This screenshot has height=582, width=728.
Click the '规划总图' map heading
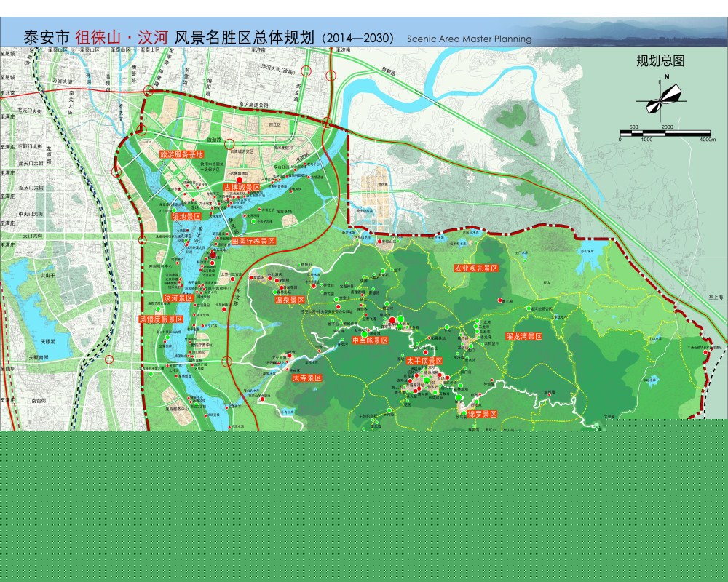[x=660, y=61]
